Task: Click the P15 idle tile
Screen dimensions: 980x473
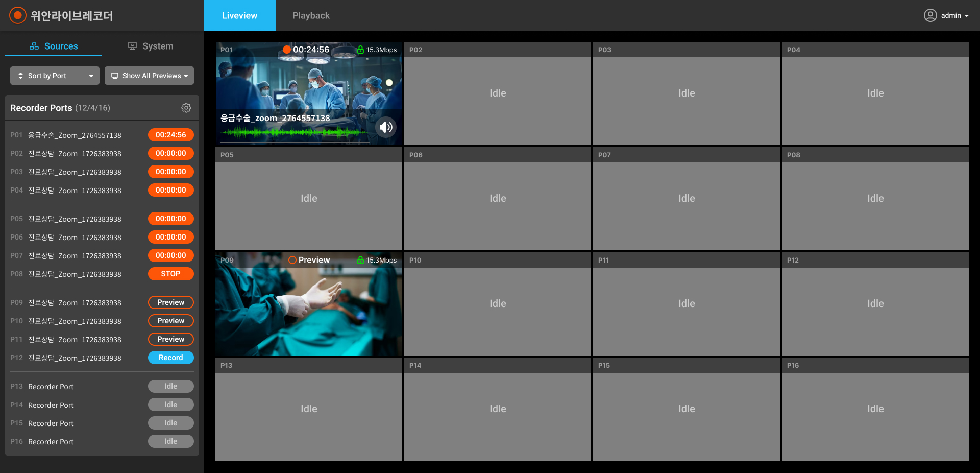Action: [x=687, y=409]
